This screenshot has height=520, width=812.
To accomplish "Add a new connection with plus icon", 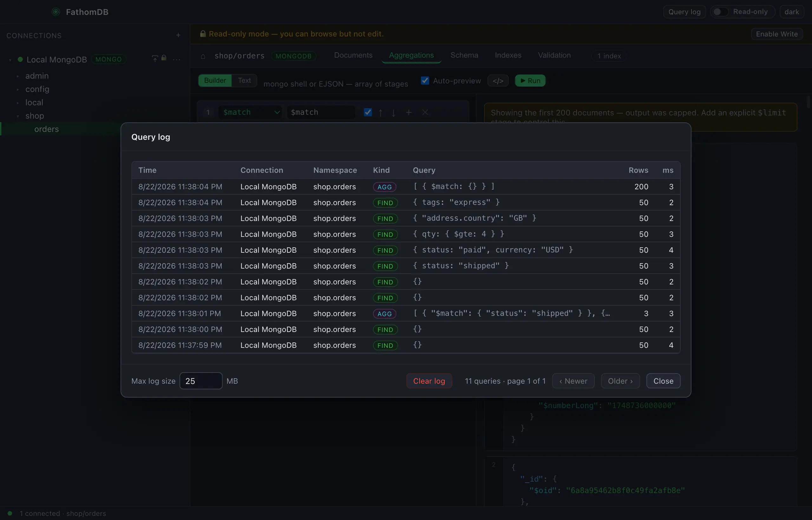I will tap(178, 35).
